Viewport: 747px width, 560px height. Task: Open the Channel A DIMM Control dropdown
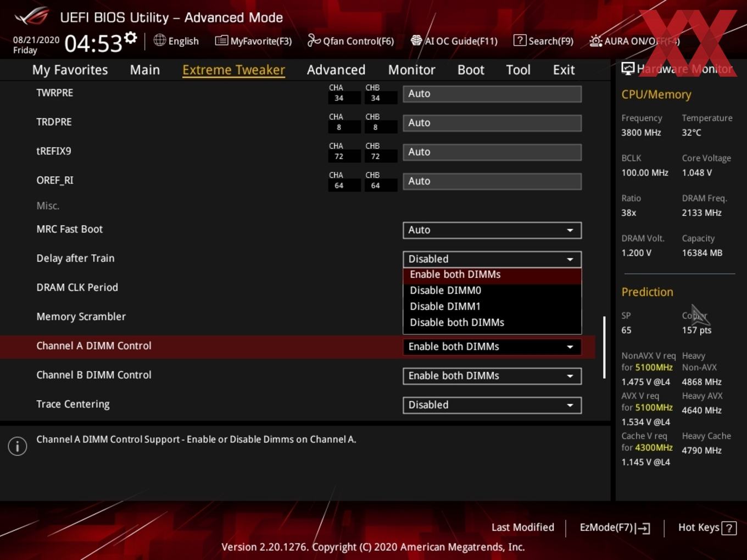click(492, 346)
